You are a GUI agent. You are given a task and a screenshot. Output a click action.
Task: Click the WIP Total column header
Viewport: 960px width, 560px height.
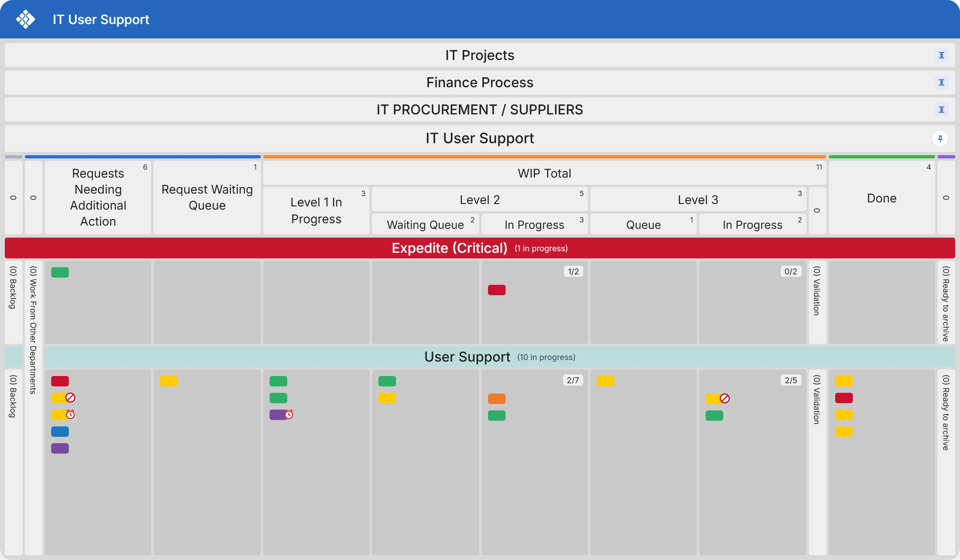click(544, 173)
